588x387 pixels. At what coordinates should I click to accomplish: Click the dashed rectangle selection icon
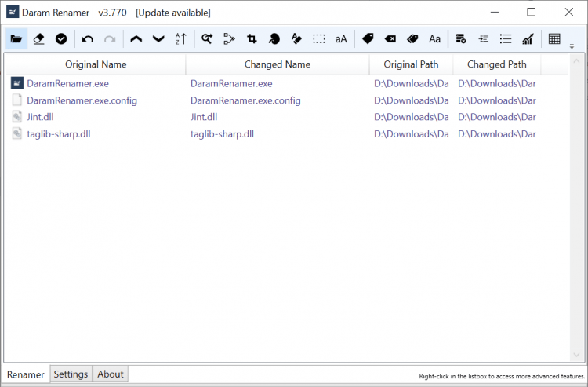319,38
